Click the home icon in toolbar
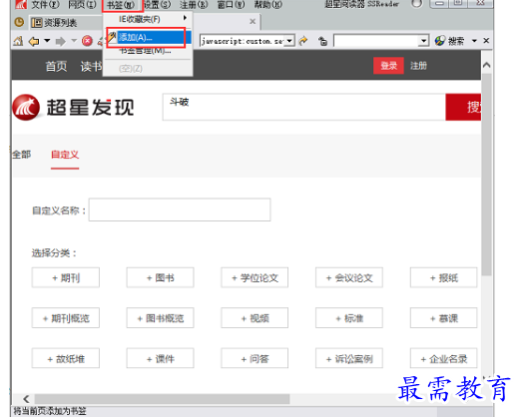Image resolution: width=519 pixels, height=420 pixels. 18,41
